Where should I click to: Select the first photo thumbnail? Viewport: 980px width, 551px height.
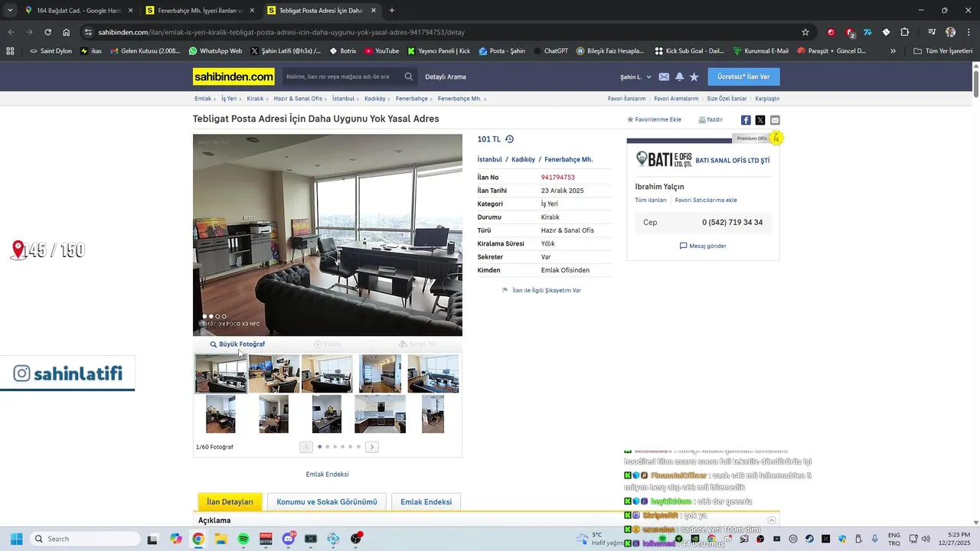point(220,373)
